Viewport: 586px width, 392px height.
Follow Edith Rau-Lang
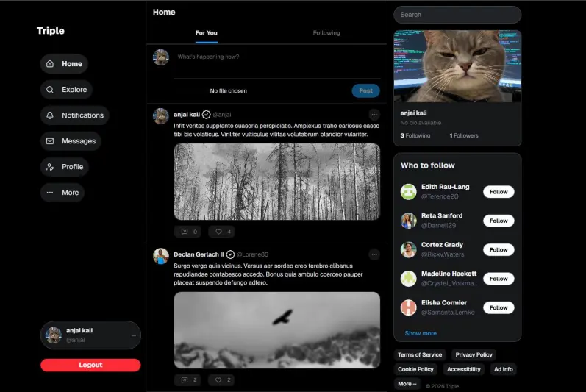click(x=499, y=192)
